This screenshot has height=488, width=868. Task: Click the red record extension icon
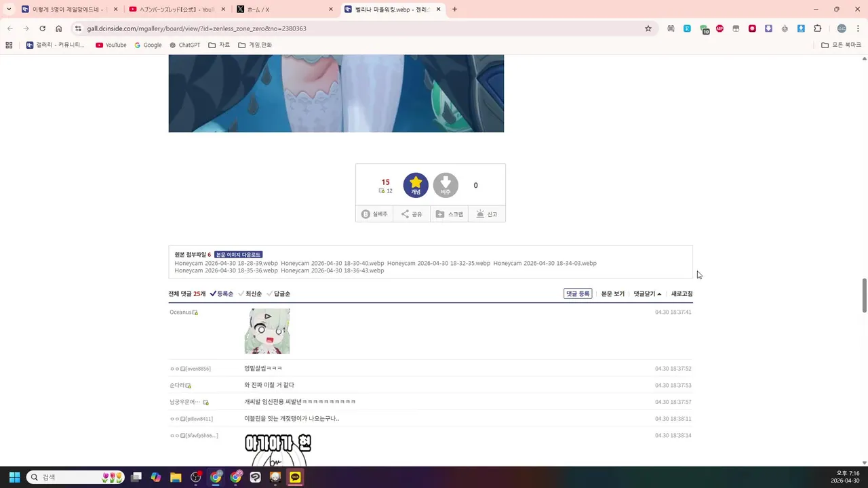tap(752, 28)
